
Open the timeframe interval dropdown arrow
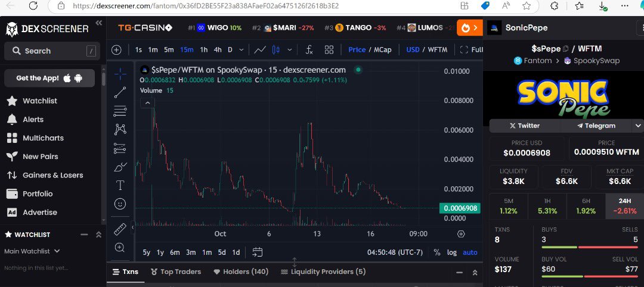[x=241, y=50]
